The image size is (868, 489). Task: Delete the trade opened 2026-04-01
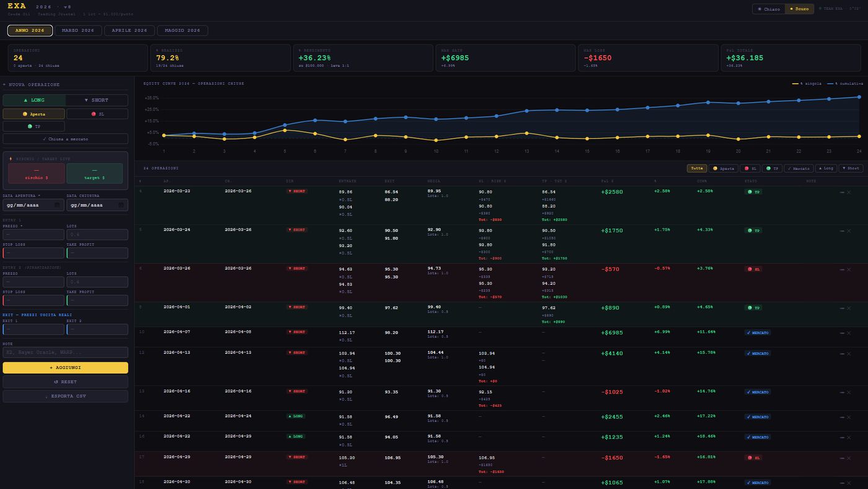click(x=849, y=308)
